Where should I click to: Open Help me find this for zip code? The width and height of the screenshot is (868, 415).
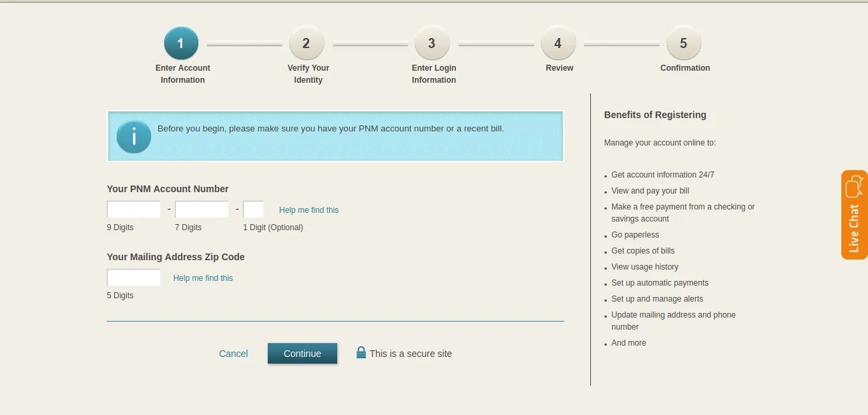(x=203, y=278)
